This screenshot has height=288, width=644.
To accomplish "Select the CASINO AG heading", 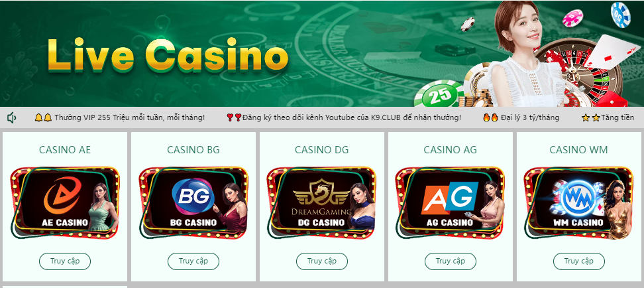I will (x=450, y=150).
